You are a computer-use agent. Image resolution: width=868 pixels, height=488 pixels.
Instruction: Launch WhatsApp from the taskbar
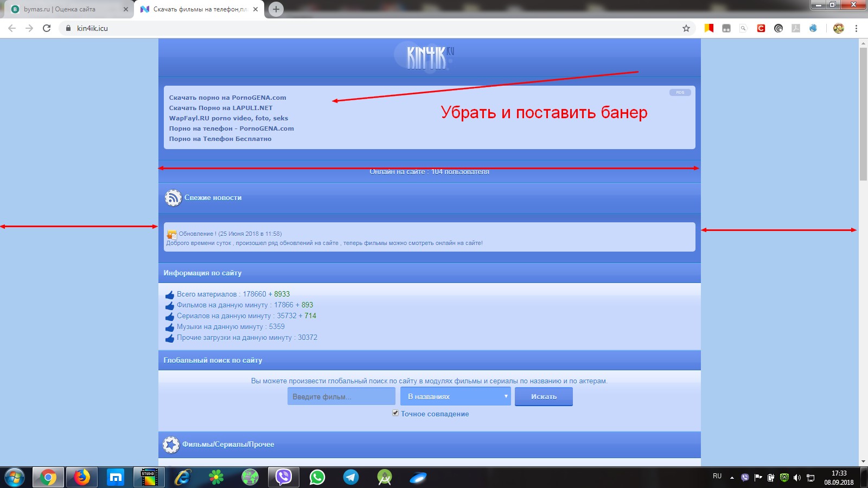pyautogui.click(x=317, y=477)
